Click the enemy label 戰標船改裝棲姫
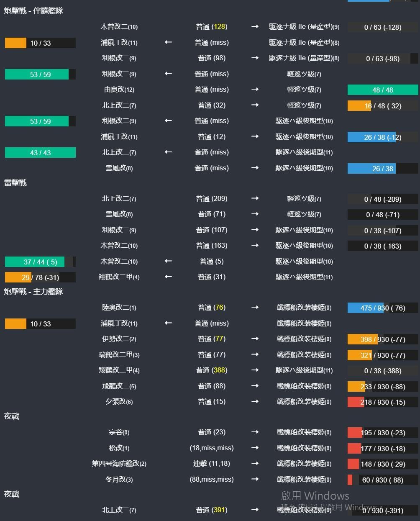 click(305, 308)
